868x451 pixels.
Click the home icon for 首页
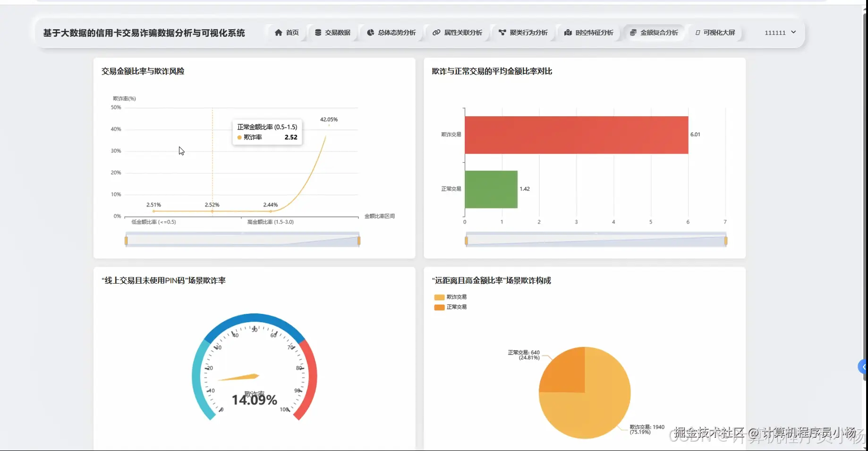(278, 33)
